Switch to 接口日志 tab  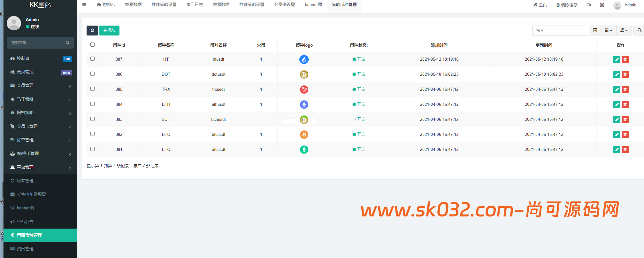[195, 5]
